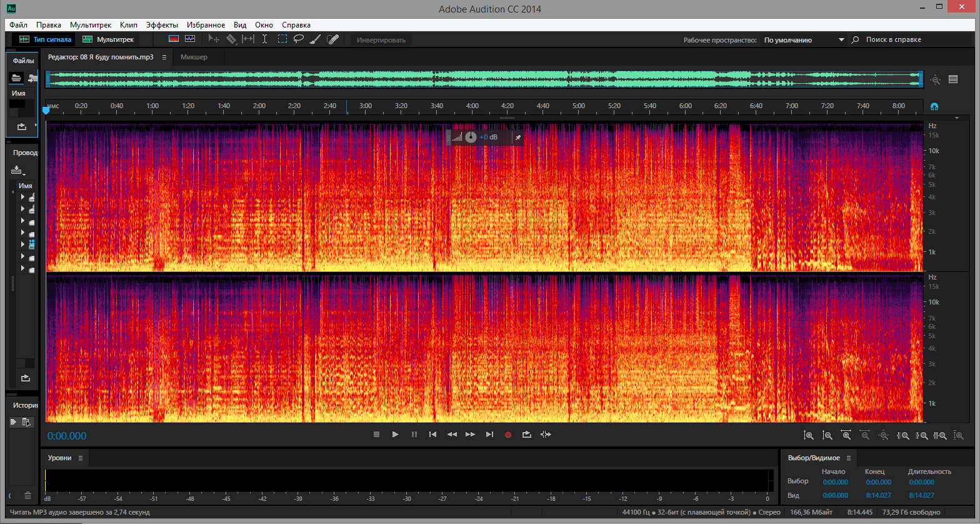Viewport: 980px width, 524px height.
Task: Open the workspace dropdown По умолчанию
Action: tap(803, 40)
